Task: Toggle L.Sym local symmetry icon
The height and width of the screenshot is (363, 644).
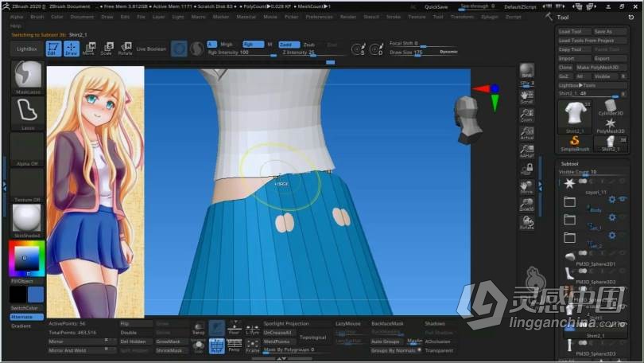Action: (x=252, y=328)
